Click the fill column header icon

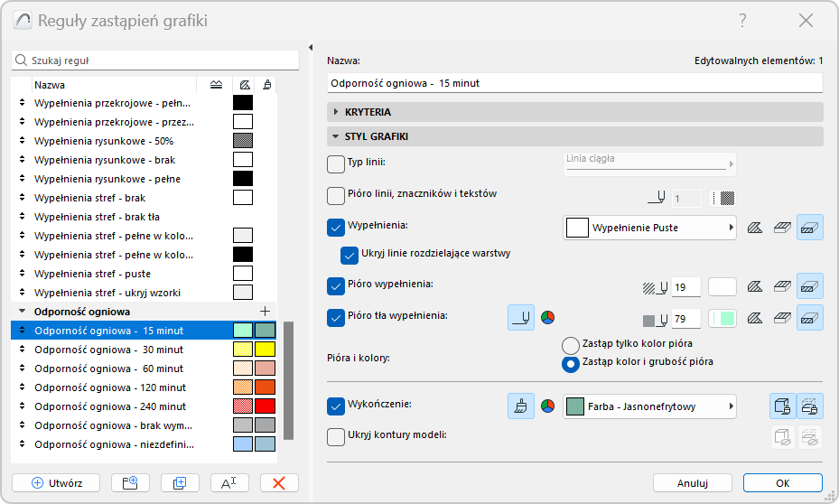(245, 85)
